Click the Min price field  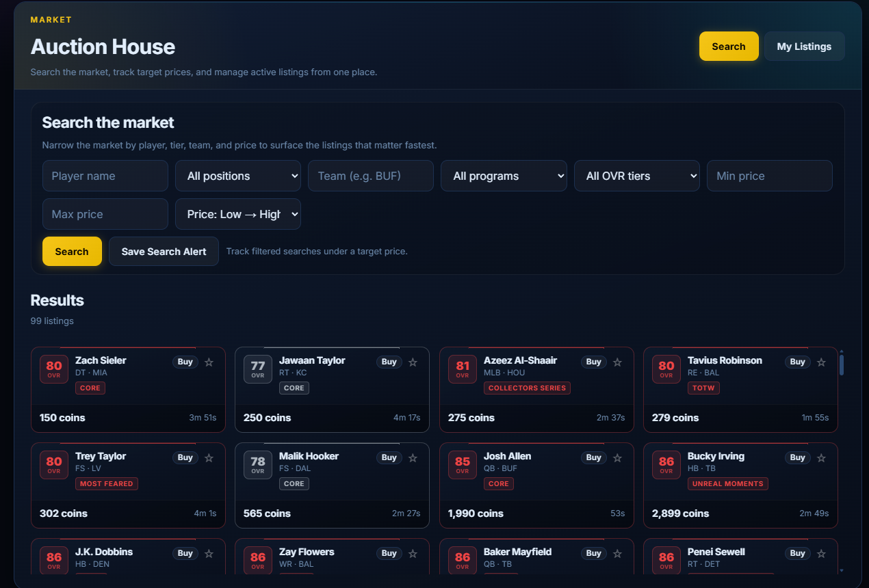(770, 176)
